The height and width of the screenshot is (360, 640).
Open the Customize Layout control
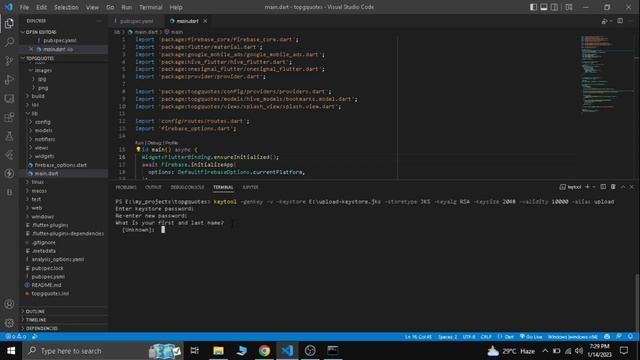click(x=569, y=7)
